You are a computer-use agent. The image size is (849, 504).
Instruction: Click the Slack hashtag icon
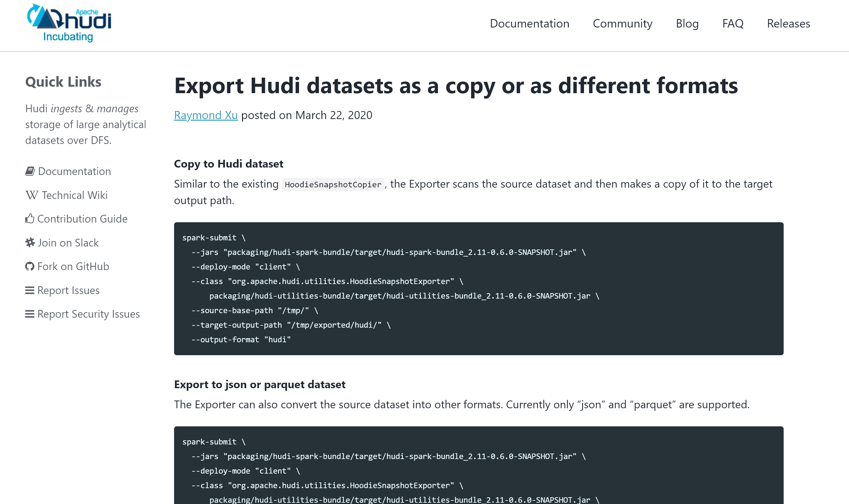click(30, 243)
